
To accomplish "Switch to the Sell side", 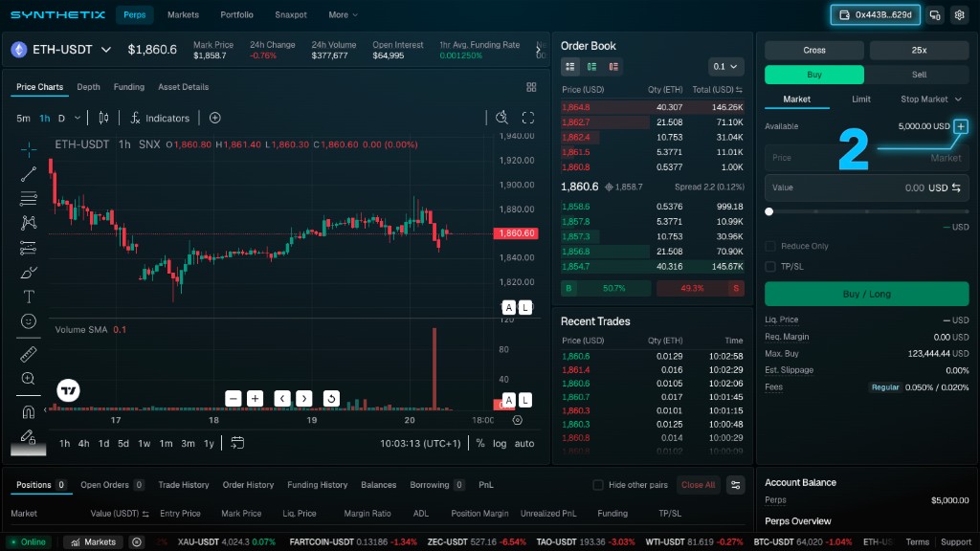I will pyautogui.click(x=919, y=75).
